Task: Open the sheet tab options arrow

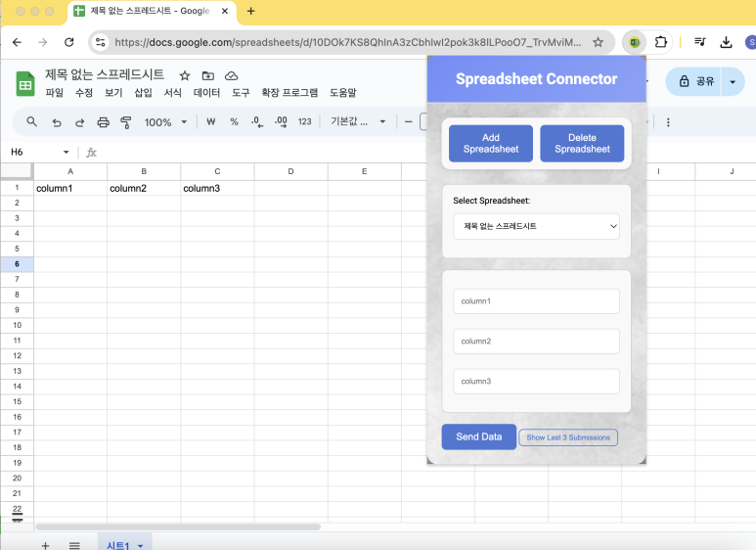Action: coord(140,546)
